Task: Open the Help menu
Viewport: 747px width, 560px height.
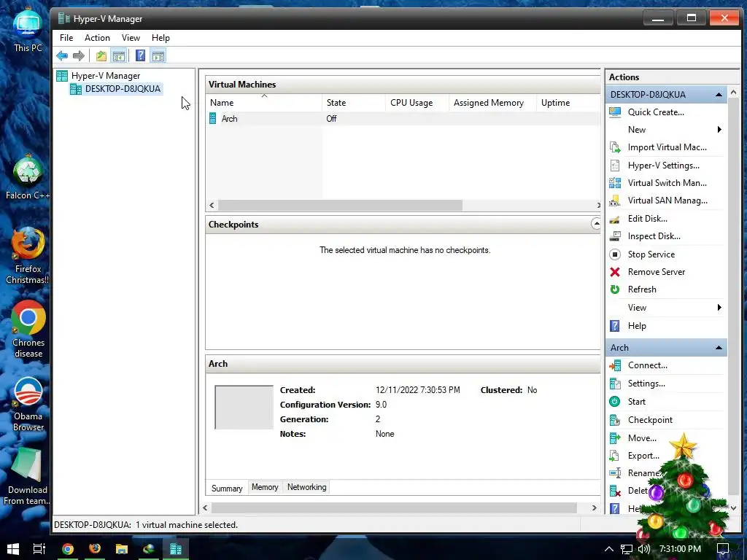Action: pos(160,38)
